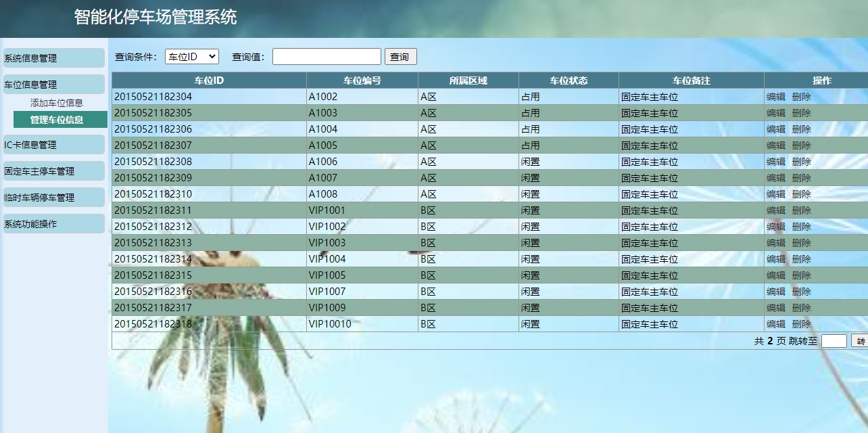Screen dimensions: 868x433
Task: Click 编辑 for parking spot A1002
Action: [x=775, y=97]
